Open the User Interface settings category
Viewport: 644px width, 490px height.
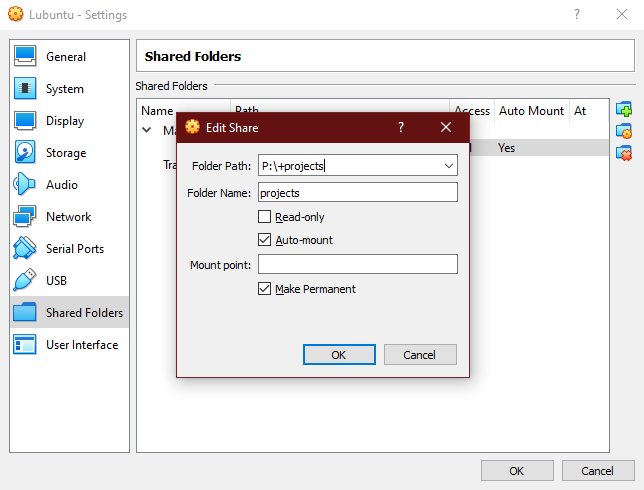(x=69, y=345)
